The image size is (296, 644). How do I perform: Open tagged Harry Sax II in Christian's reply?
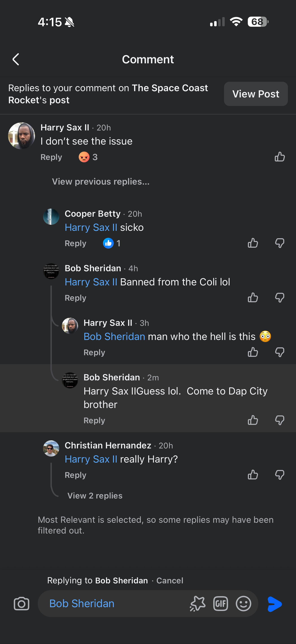[91, 459]
